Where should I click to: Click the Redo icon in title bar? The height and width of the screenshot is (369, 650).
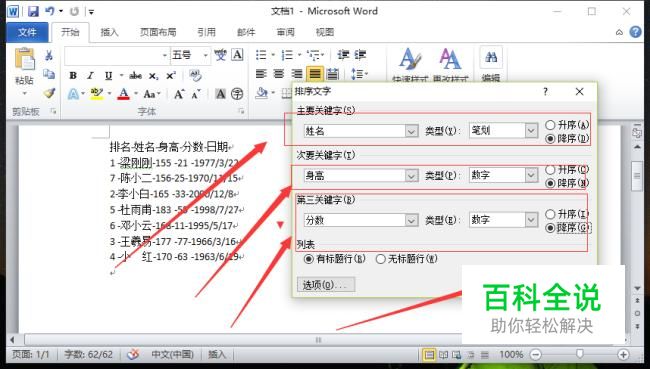click(x=74, y=12)
